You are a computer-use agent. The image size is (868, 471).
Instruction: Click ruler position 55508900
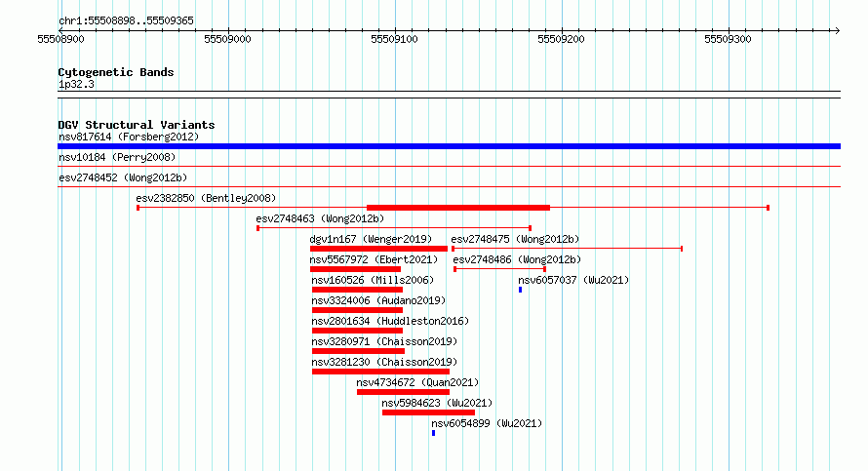(x=60, y=39)
